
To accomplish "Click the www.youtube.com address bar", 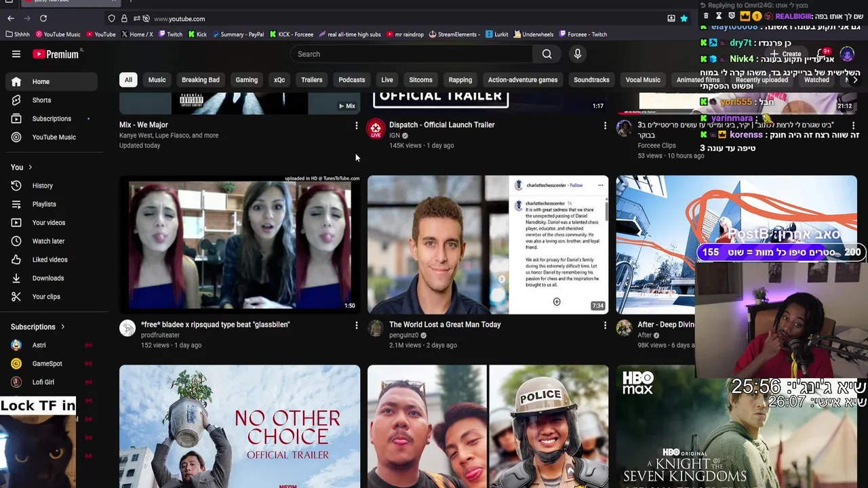I will point(180,19).
